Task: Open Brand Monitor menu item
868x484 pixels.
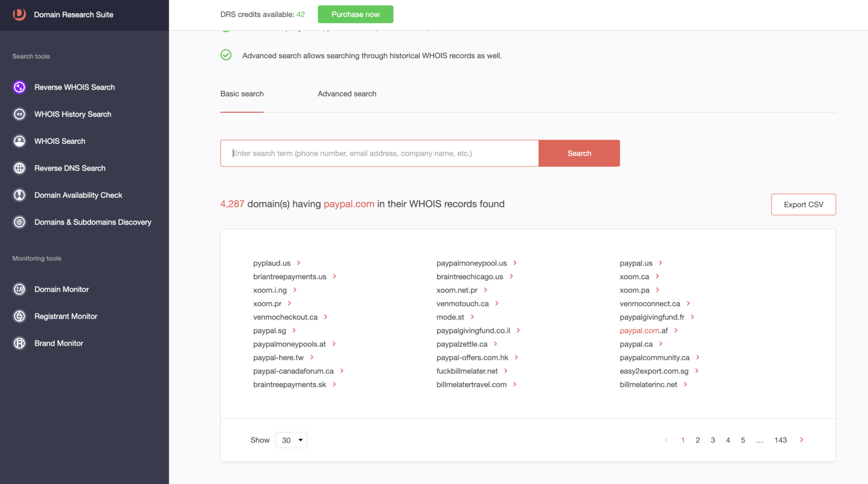Action: click(59, 343)
